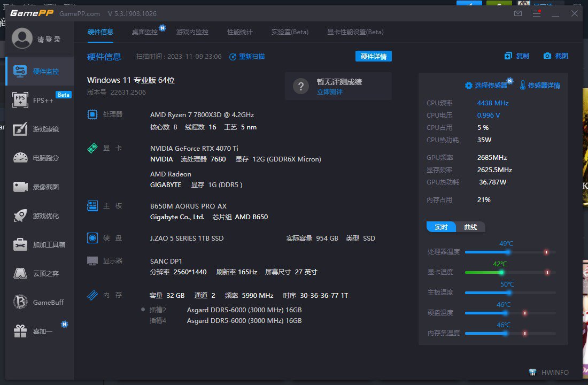Click the 内存占用 value 21%
The height and width of the screenshot is (385, 588).
[484, 200]
